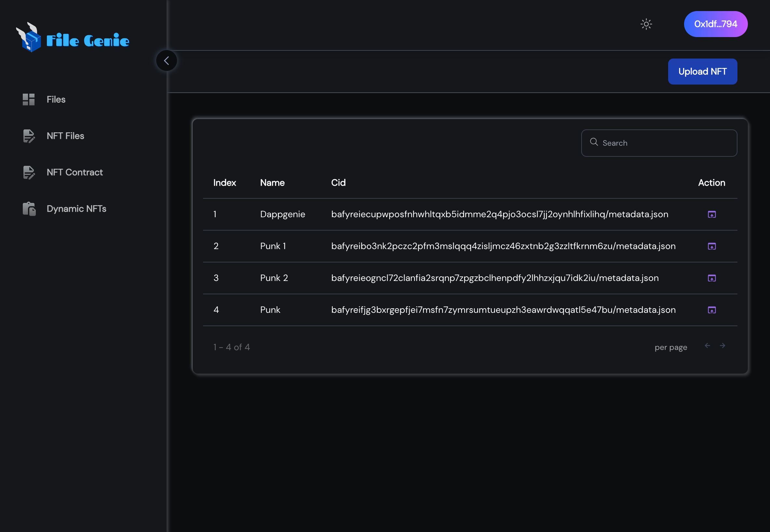Click the Action column header
770x532 pixels.
coord(712,183)
